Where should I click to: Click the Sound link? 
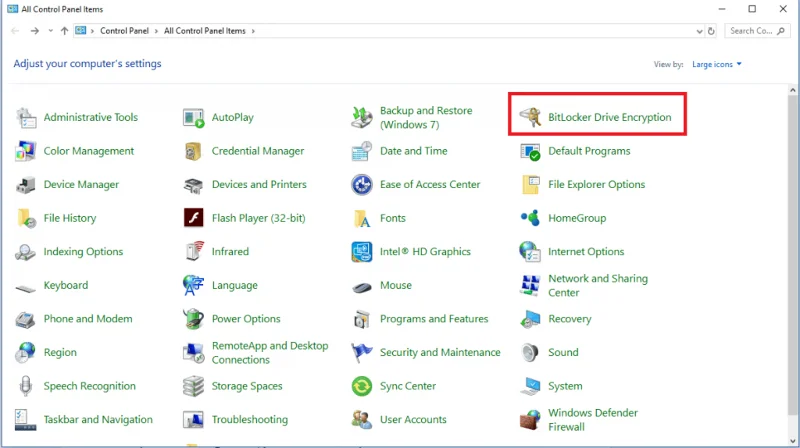click(x=563, y=353)
